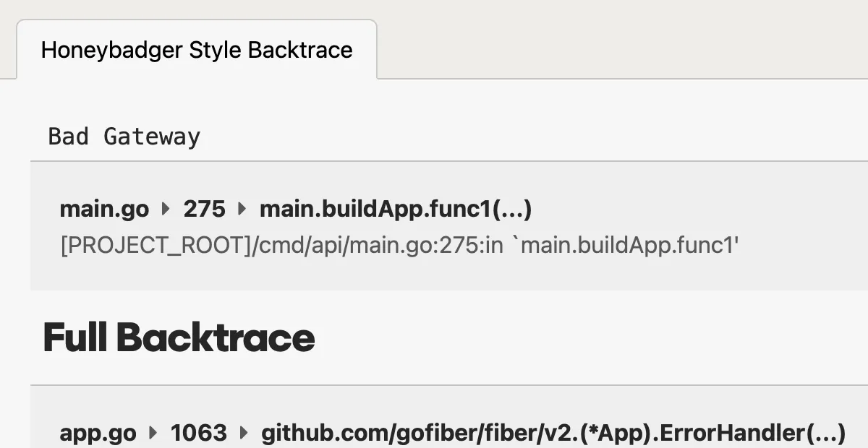868x448 pixels.
Task: Click the line number 1063 marker
Action: click(199, 433)
